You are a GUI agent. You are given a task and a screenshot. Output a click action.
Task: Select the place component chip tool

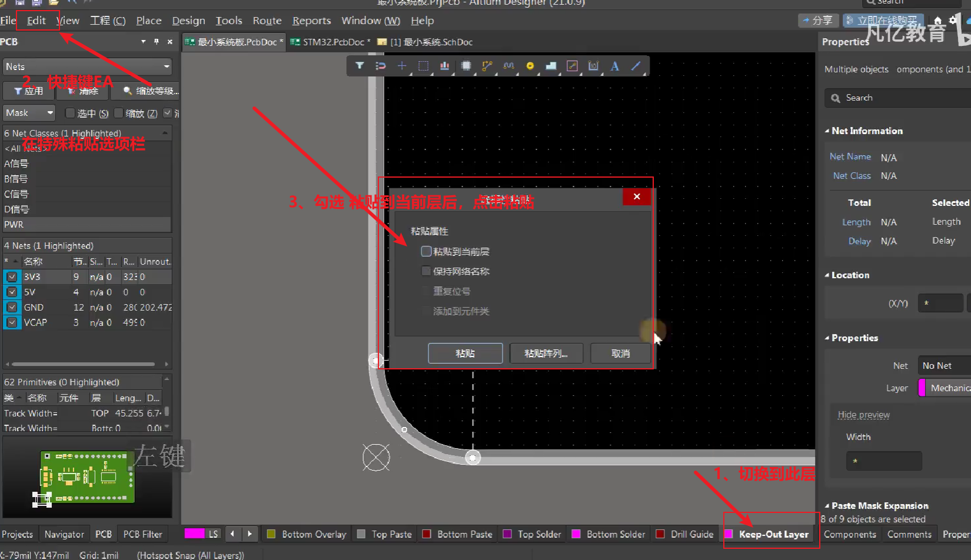466,66
